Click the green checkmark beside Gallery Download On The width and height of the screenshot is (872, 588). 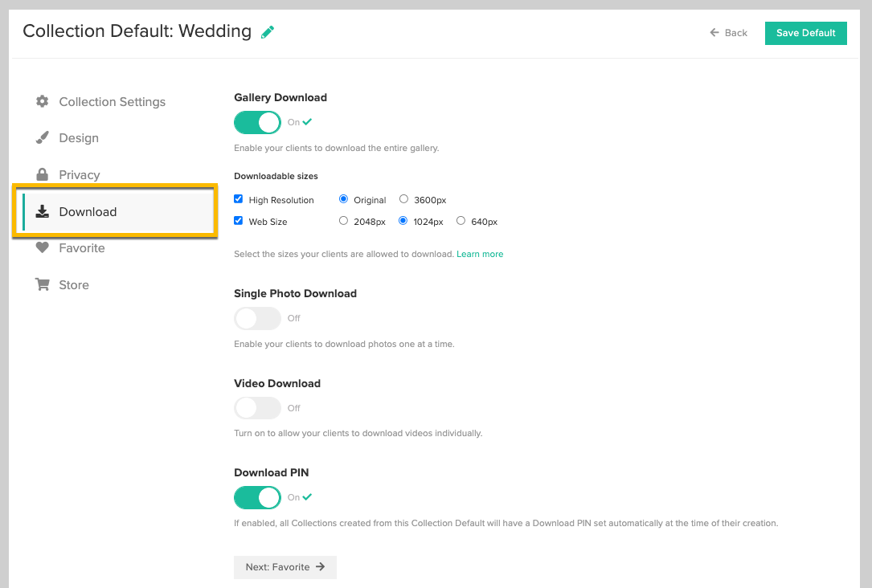307,122
